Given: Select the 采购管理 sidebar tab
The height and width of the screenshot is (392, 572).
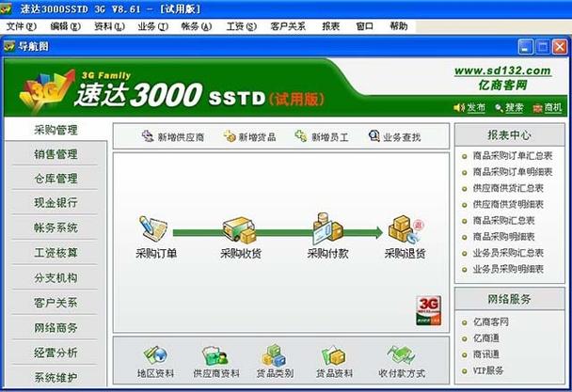Looking at the screenshot, I should (56, 130).
